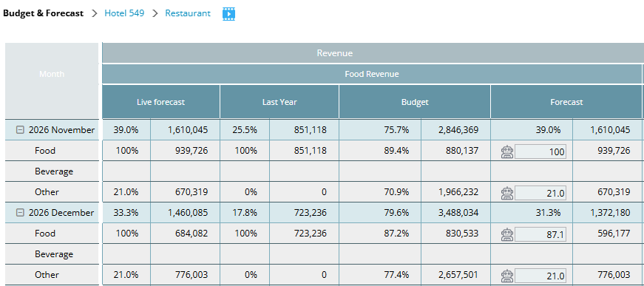Click December Other live forecast value 776,003
644x286 pixels.
tap(191, 275)
